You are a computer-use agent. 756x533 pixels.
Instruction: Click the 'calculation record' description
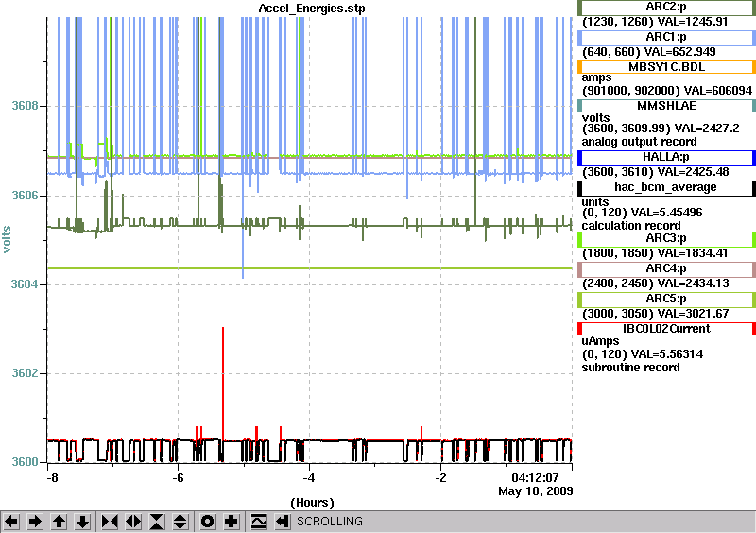631,226
